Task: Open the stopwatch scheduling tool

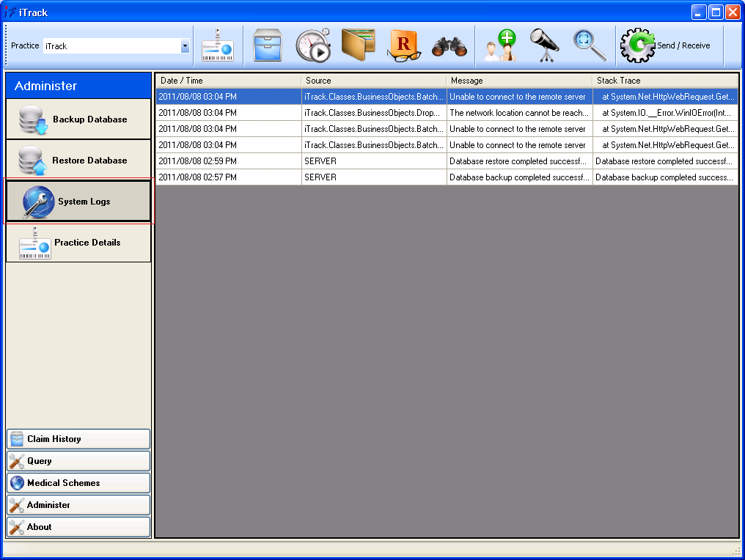Action: 315,45
